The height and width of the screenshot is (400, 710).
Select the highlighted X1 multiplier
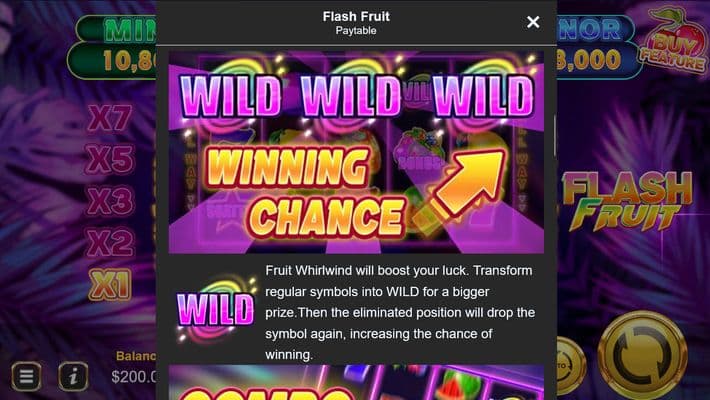110,284
